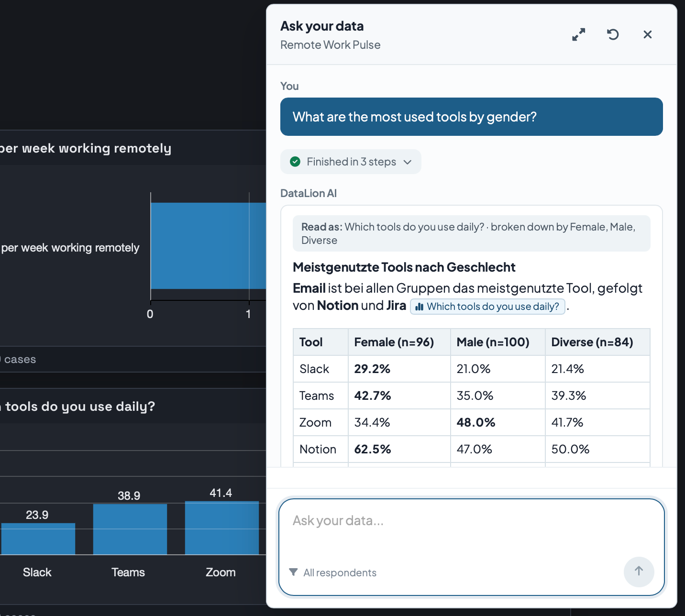685x616 pixels.
Task: Click the 'Meistgenutzte Tools nach Geschlecht' heading
Action: click(x=404, y=267)
